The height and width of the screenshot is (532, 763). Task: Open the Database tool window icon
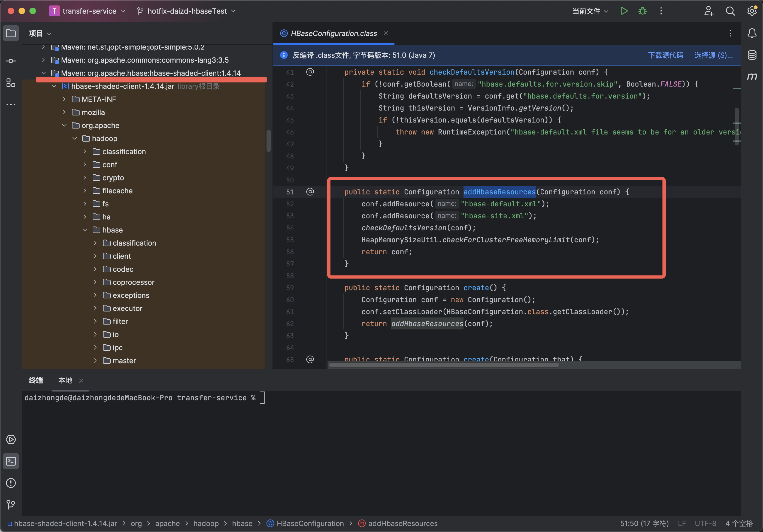[752, 55]
